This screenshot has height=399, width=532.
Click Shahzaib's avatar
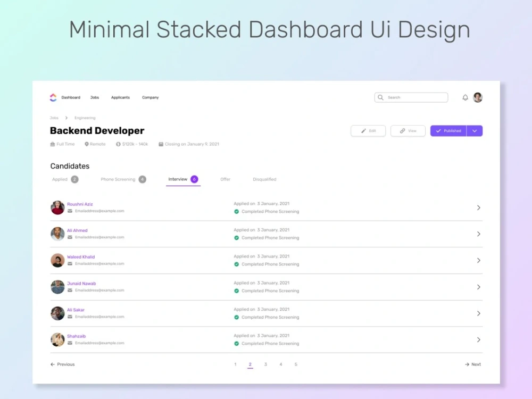[x=57, y=339]
